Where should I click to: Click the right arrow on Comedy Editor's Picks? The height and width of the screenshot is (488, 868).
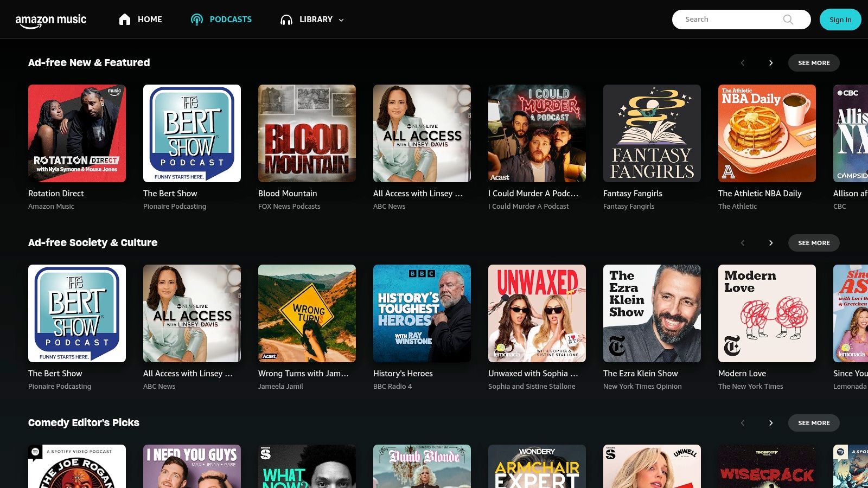click(x=770, y=423)
